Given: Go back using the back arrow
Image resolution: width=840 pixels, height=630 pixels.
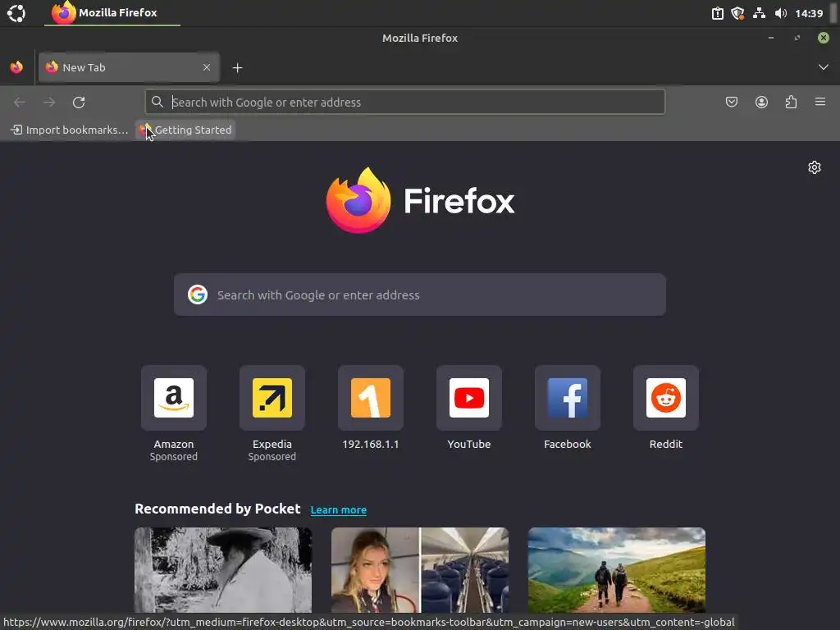Looking at the screenshot, I should tap(20, 103).
